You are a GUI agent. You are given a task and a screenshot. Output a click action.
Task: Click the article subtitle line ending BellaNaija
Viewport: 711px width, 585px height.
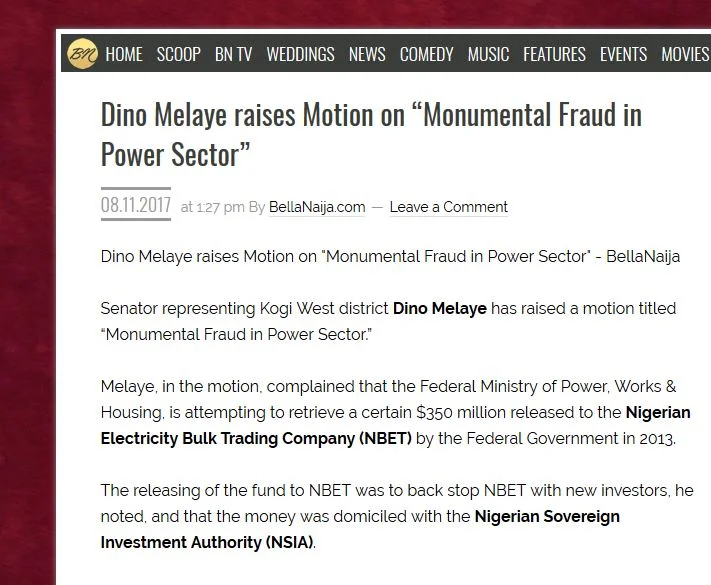pos(390,257)
